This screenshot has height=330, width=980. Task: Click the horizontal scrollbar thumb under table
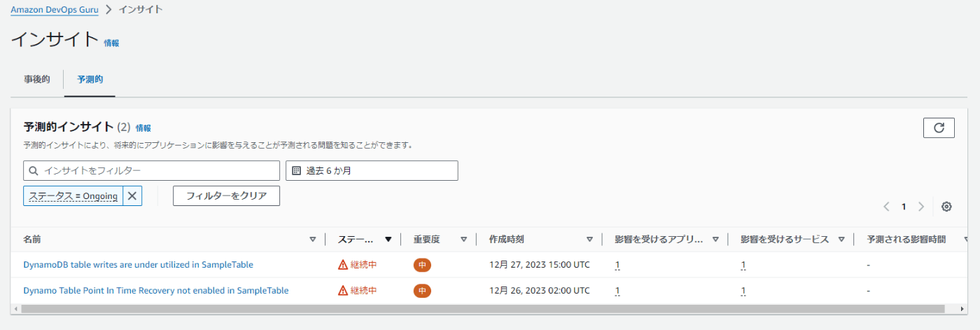pos(482,308)
